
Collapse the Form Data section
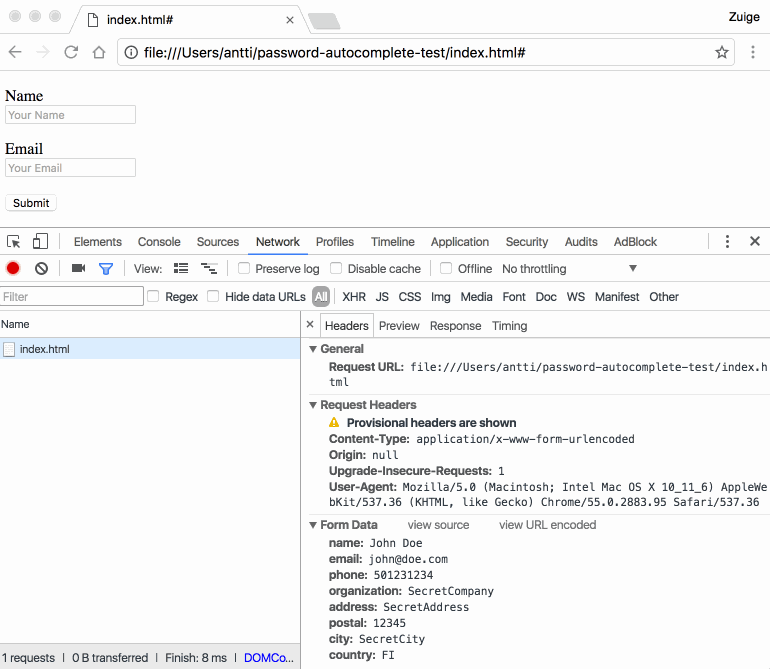313,525
